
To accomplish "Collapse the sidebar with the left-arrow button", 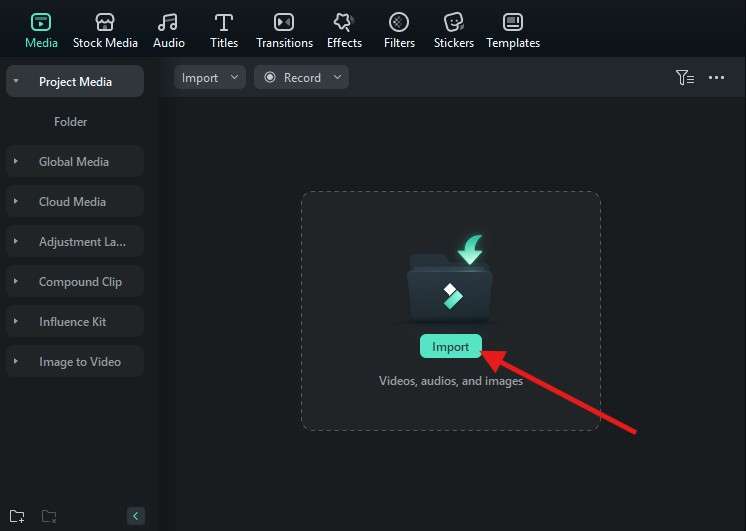I will (136, 516).
